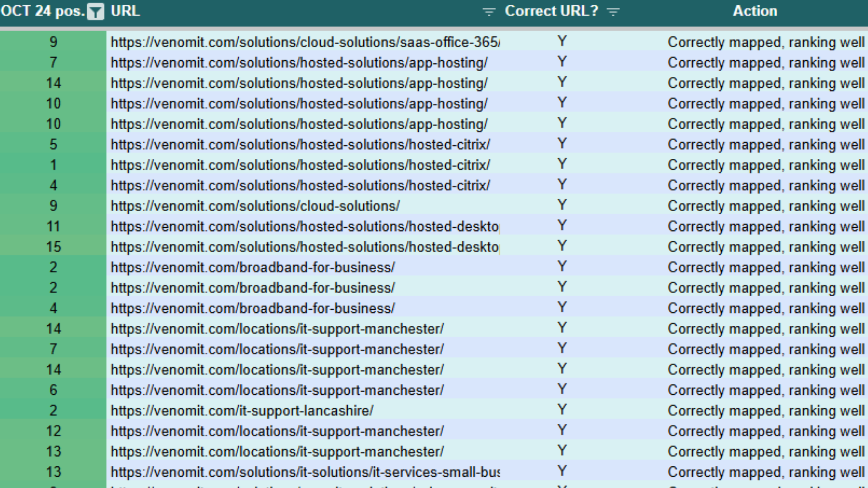Screen dimensions: 868x488
Task: Select the URL column header text
Action: [x=125, y=11]
